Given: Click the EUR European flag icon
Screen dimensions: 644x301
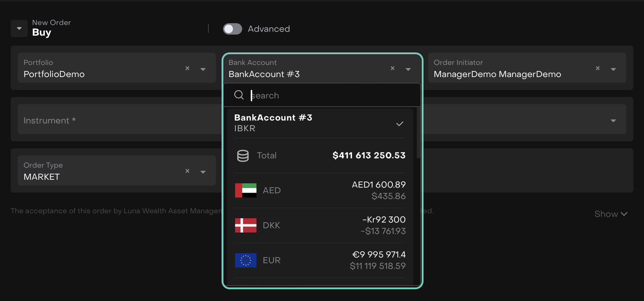Looking at the screenshot, I should (x=246, y=260).
